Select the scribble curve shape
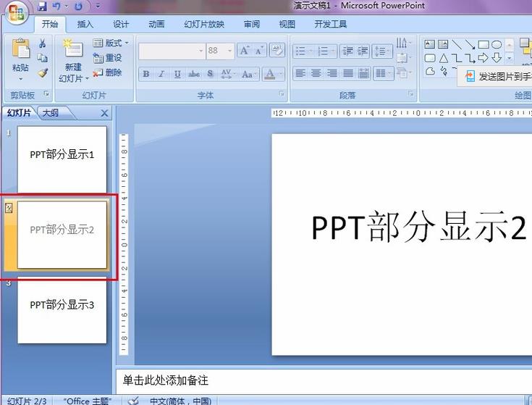Viewport: 532px width, 405px height. (444, 71)
